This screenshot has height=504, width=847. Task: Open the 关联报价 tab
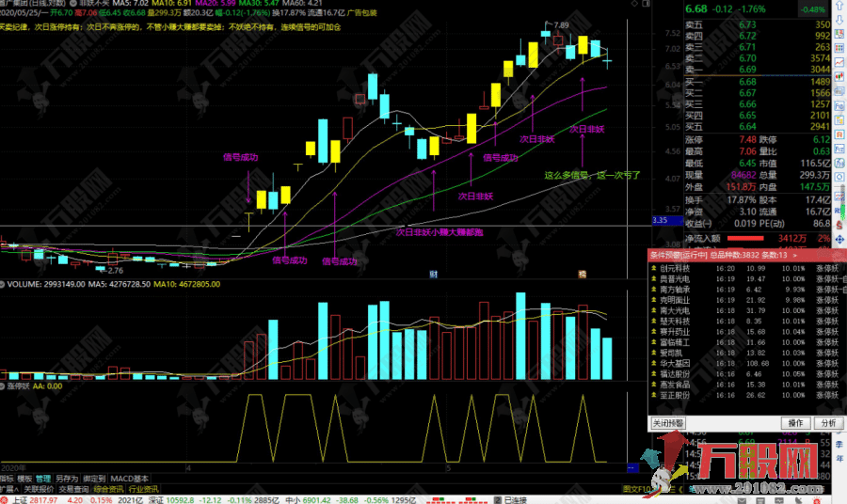(x=39, y=490)
